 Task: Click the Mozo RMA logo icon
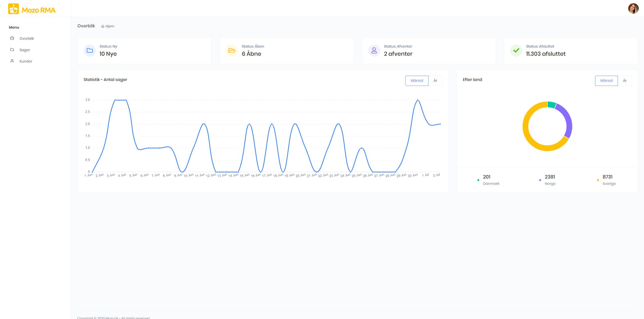pyautogui.click(x=13, y=9)
